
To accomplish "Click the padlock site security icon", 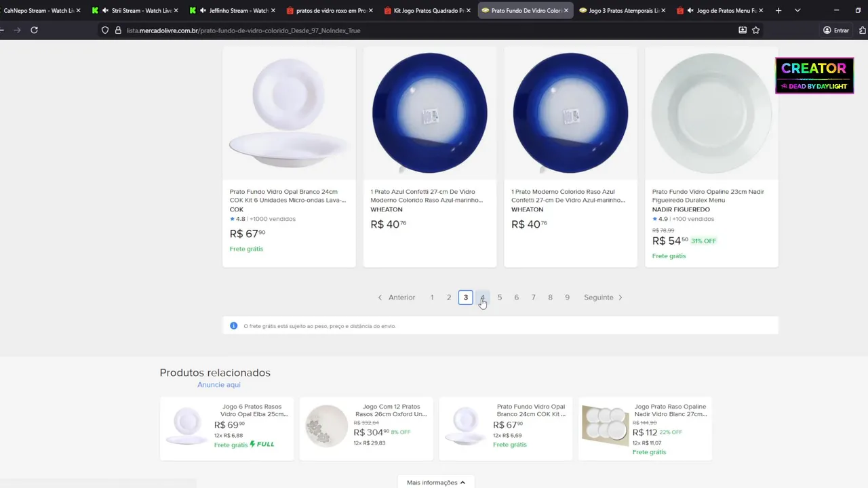I will point(118,30).
